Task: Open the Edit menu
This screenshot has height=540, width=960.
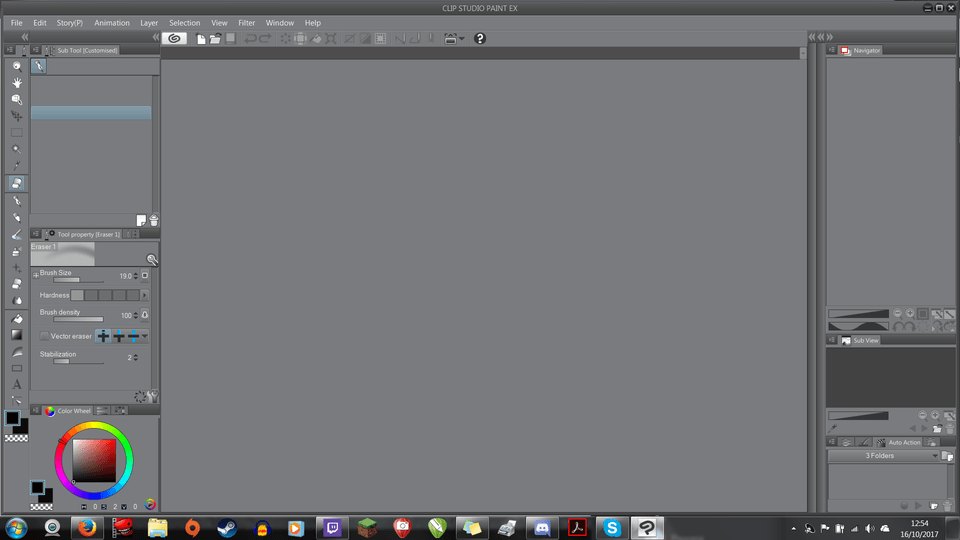Action: click(40, 23)
